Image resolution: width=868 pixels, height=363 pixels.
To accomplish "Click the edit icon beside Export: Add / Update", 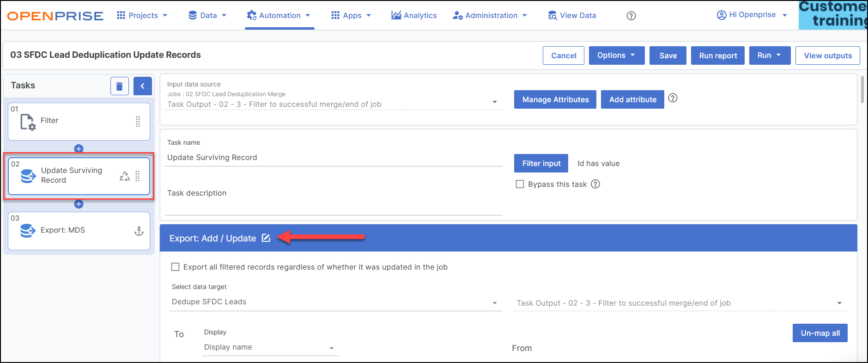I will pyautogui.click(x=266, y=238).
